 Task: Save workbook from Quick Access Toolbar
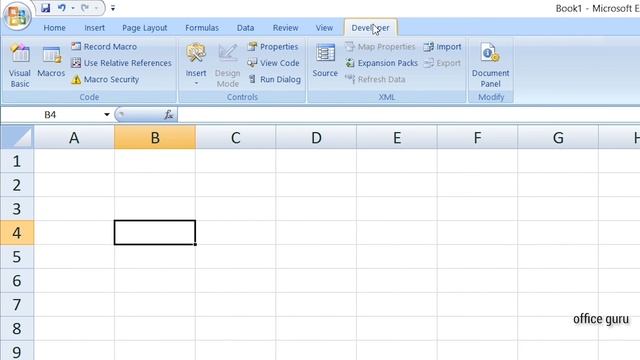45,8
